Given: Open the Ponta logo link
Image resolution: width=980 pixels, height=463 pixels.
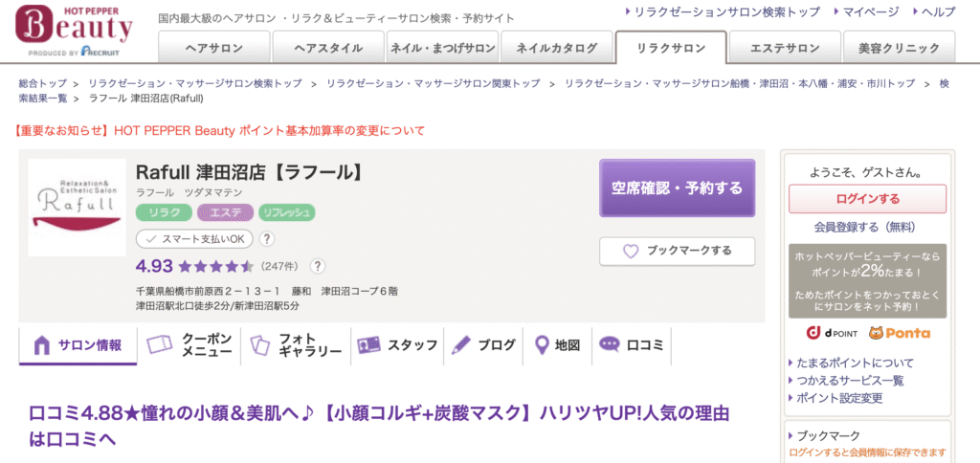Looking at the screenshot, I should point(899,333).
